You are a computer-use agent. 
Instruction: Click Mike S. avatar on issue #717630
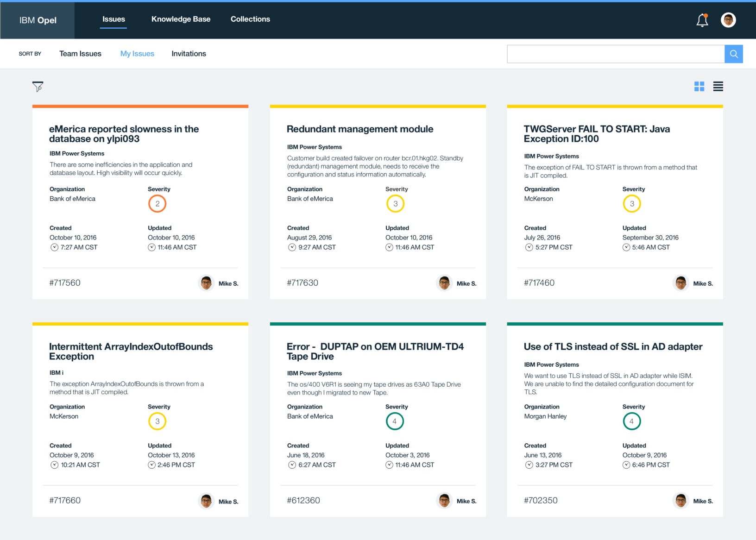[444, 283]
